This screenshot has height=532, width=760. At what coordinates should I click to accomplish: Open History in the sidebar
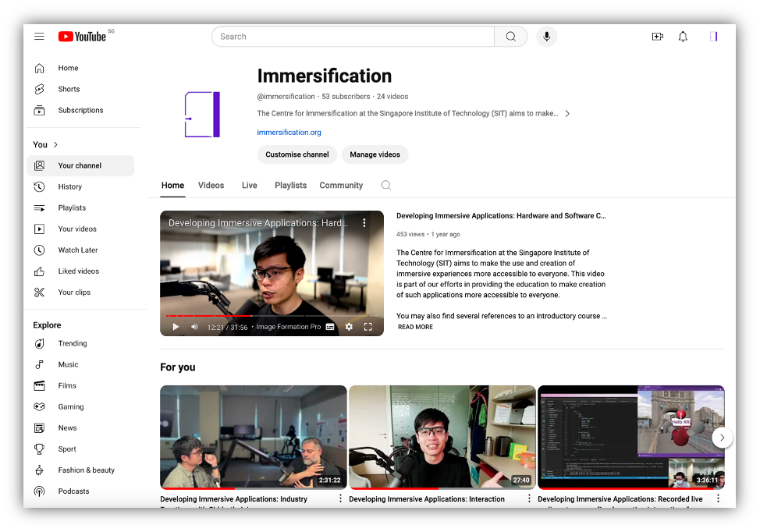(80, 186)
